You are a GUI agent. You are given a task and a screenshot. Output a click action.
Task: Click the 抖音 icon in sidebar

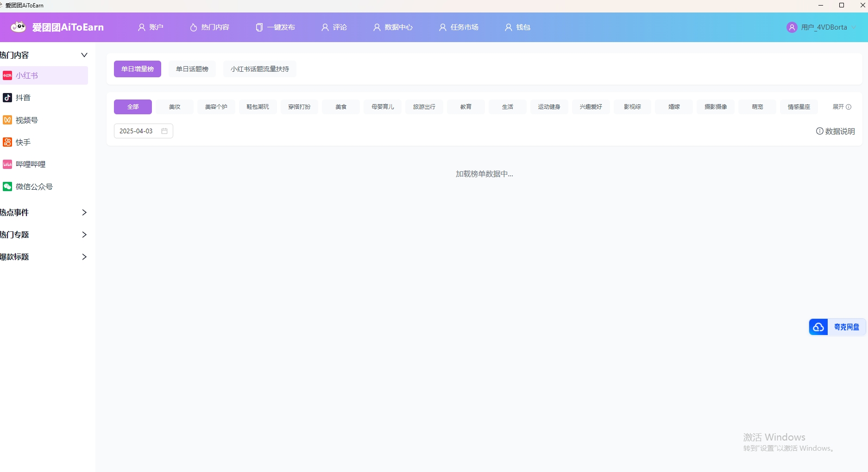pyautogui.click(x=7, y=98)
